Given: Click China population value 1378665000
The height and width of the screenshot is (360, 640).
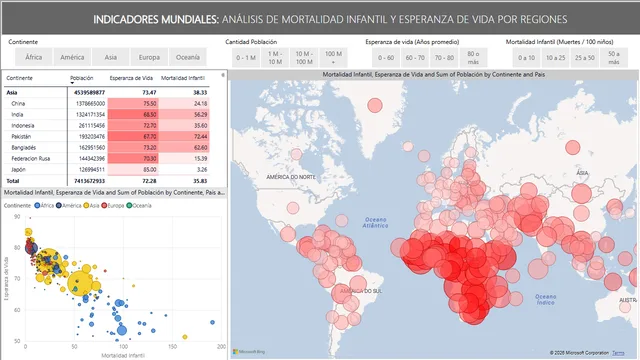Looking at the screenshot, I should 90,104.
